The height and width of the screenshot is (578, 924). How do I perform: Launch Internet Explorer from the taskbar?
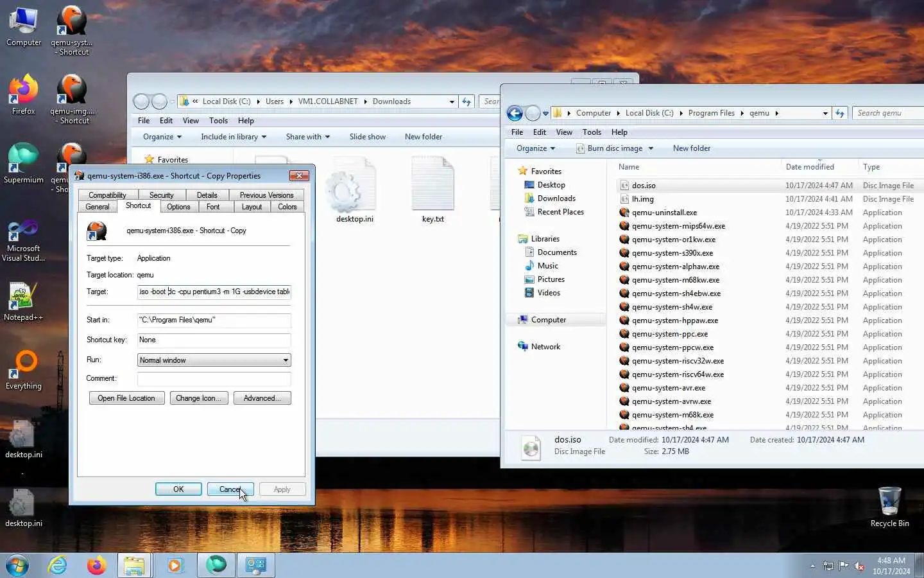tap(58, 566)
